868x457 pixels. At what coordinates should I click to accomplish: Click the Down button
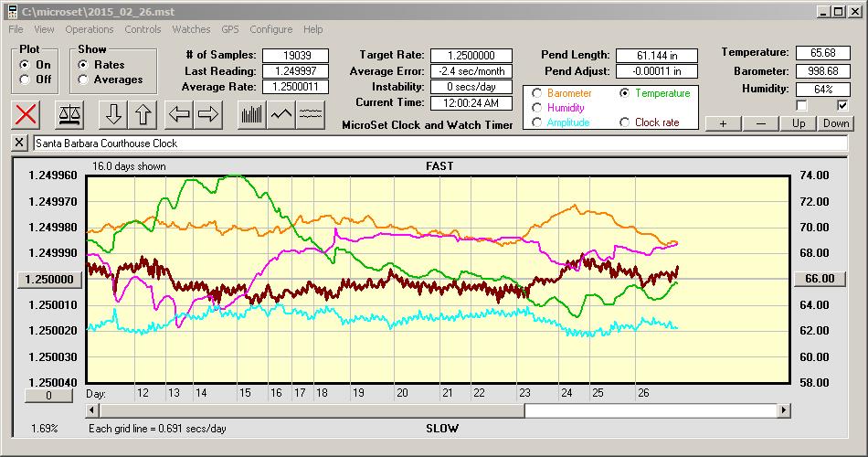click(x=835, y=123)
